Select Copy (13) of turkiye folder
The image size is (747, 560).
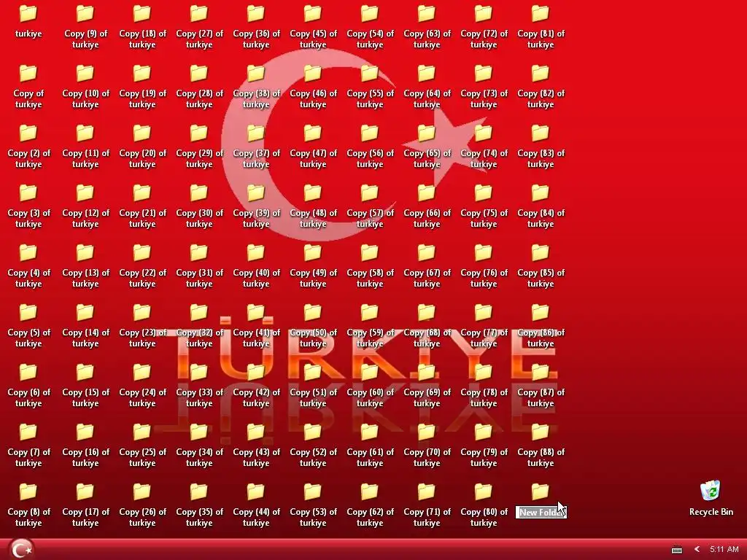(x=85, y=252)
